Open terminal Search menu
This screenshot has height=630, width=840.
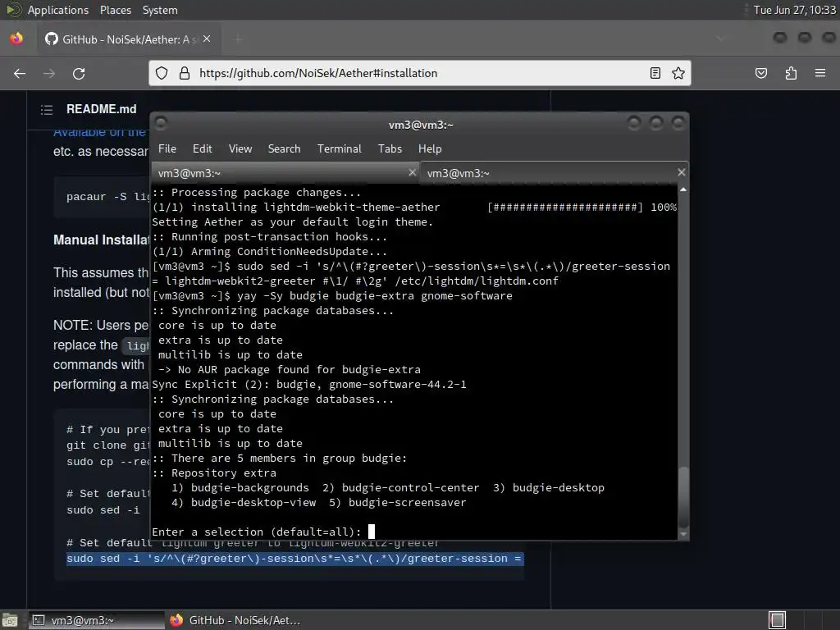(x=284, y=149)
